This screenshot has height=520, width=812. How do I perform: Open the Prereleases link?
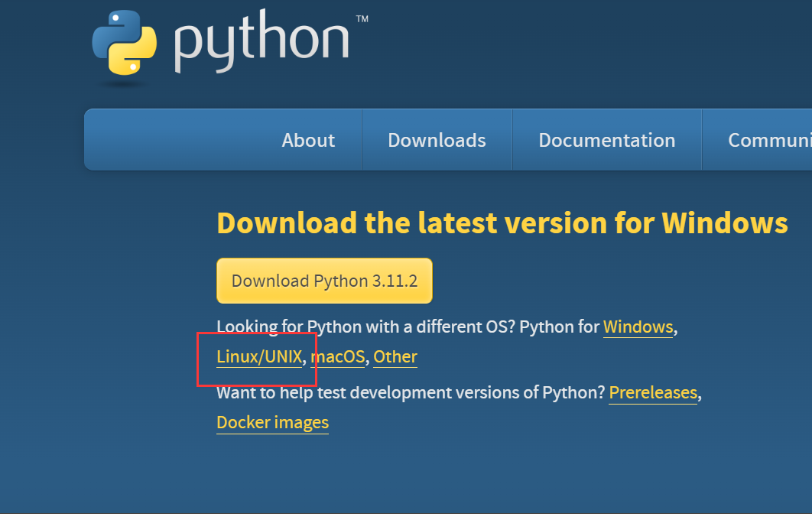(x=653, y=392)
